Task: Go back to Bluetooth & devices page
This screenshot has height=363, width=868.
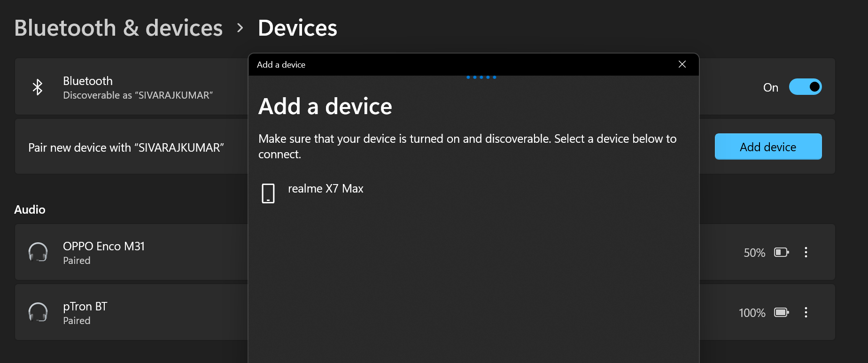Action: tap(119, 28)
